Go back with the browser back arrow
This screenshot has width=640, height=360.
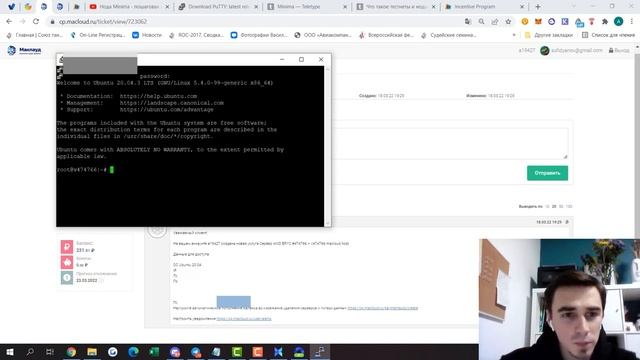point(9,21)
